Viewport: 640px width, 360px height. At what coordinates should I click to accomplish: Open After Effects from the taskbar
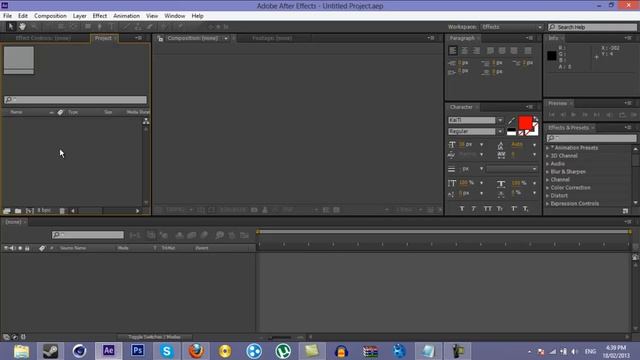109,351
